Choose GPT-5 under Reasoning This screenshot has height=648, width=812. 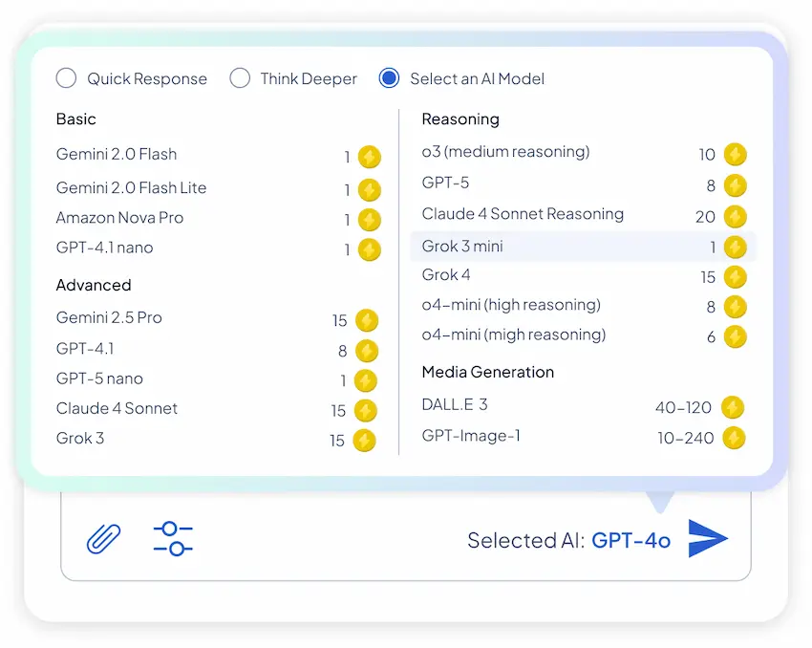[x=445, y=183]
